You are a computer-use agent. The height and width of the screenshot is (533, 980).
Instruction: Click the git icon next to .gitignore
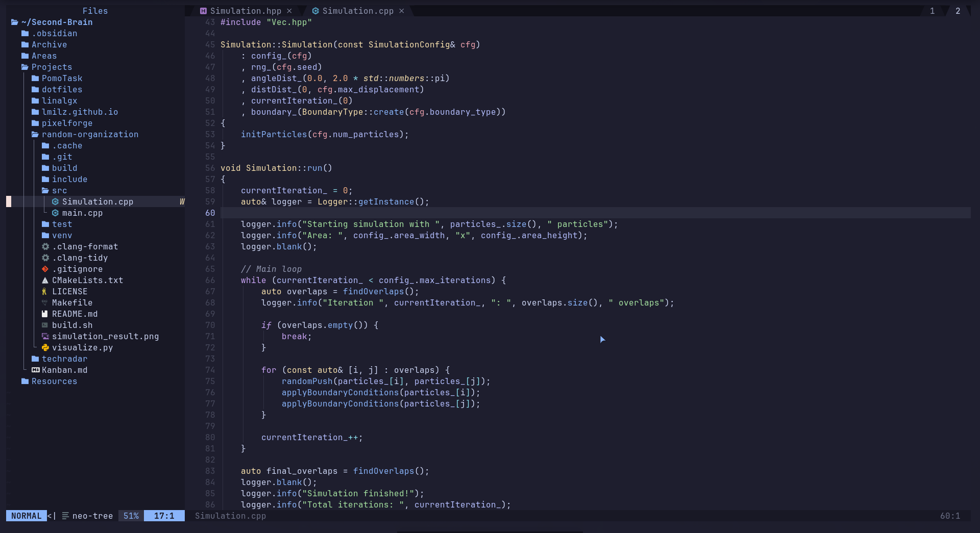45,269
